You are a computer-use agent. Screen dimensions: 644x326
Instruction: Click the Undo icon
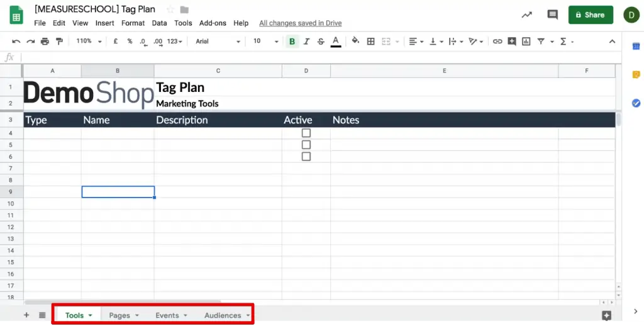point(16,41)
